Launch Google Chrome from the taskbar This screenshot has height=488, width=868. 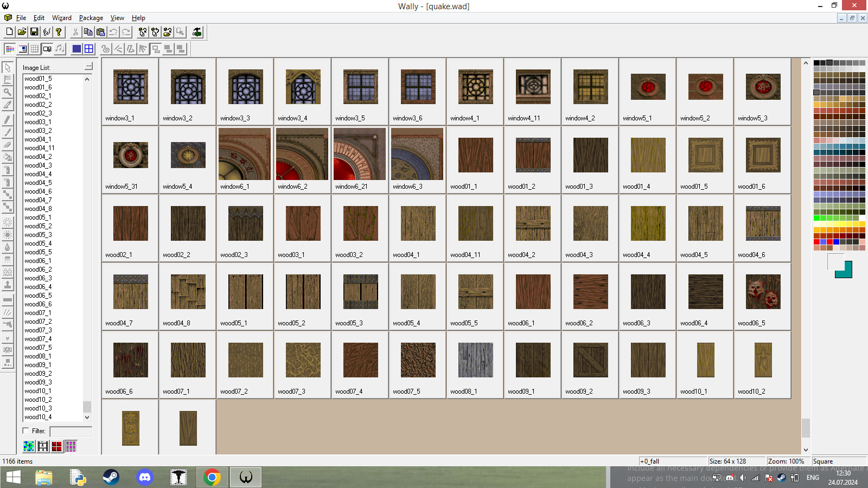tap(212, 477)
